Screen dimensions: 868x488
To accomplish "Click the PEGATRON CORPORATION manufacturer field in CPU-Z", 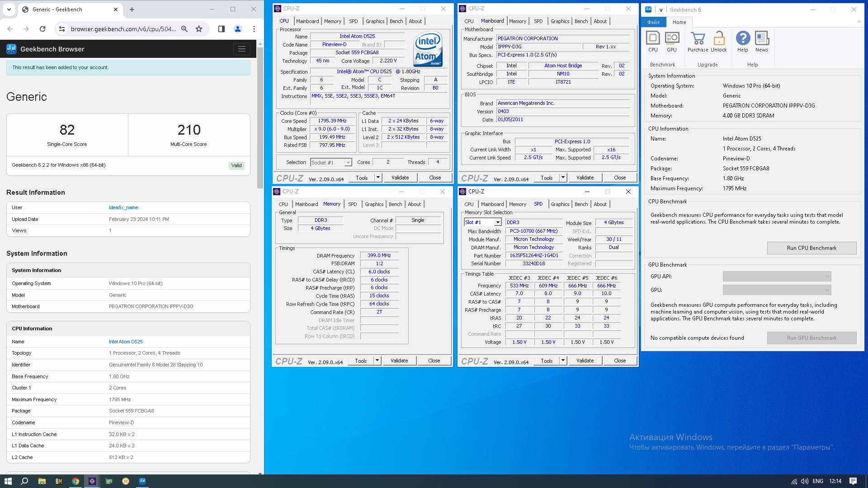I will [x=563, y=39].
